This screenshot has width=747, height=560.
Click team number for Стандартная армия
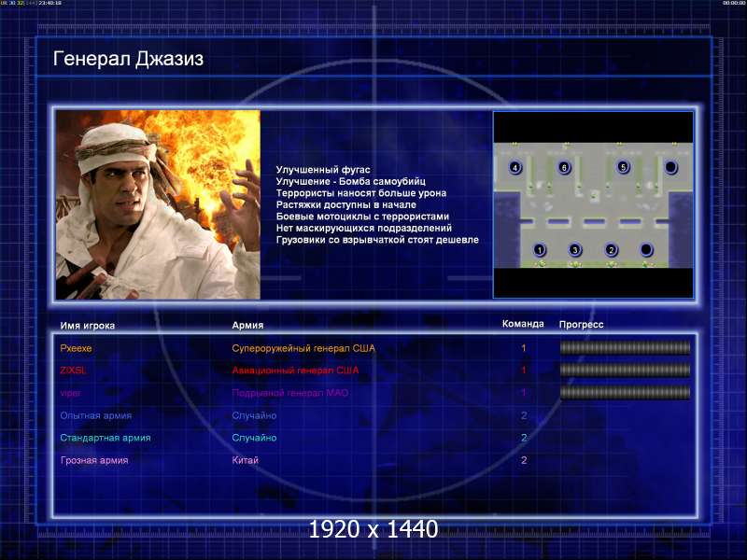[524, 438]
